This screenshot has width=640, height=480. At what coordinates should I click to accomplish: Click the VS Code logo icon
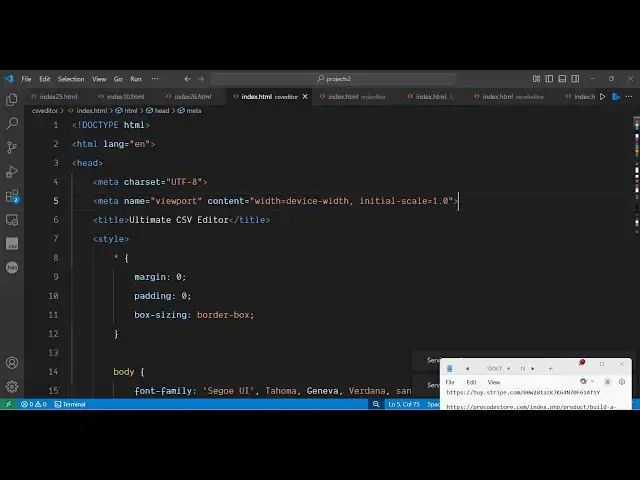coord(9,78)
